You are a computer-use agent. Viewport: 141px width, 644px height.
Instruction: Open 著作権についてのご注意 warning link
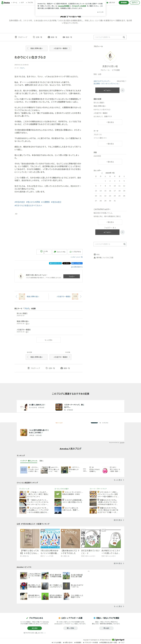[x=103, y=257]
